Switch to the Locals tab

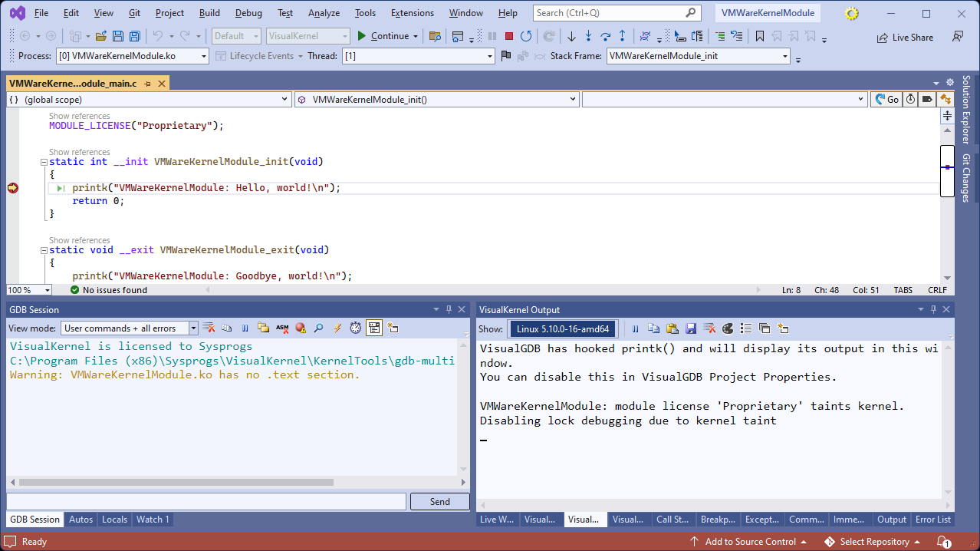(x=114, y=520)
